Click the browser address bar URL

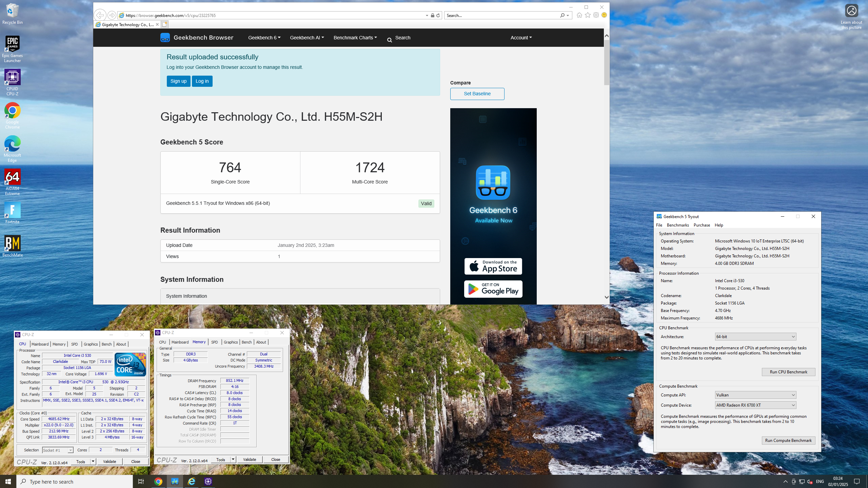(171, 15)
